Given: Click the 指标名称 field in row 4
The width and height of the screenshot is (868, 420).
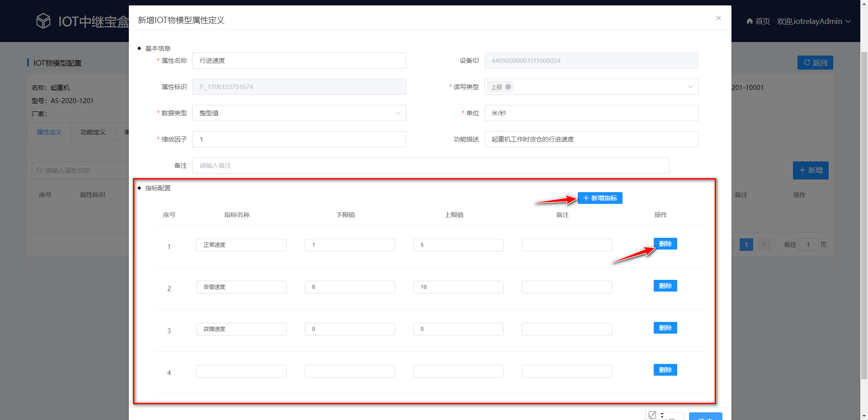Looking at the screenshot, I should [241, 371].
